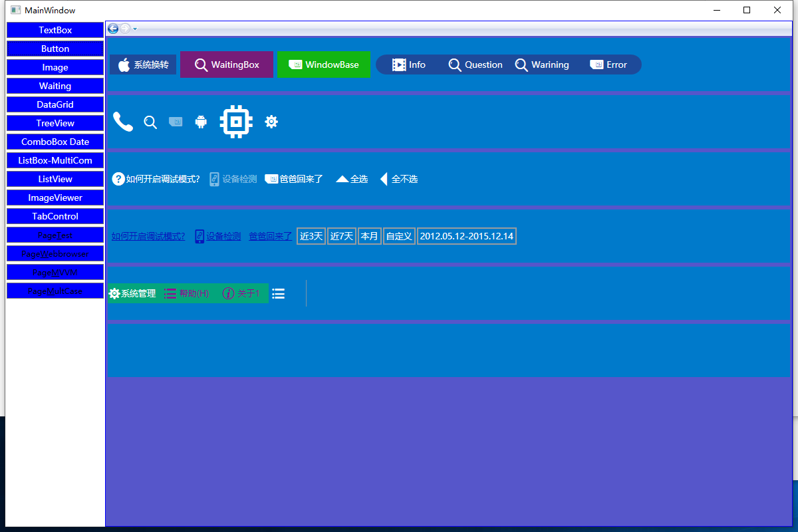798x532 pixels.
Task: Open the TabControl page
Action: coord(55,216)
